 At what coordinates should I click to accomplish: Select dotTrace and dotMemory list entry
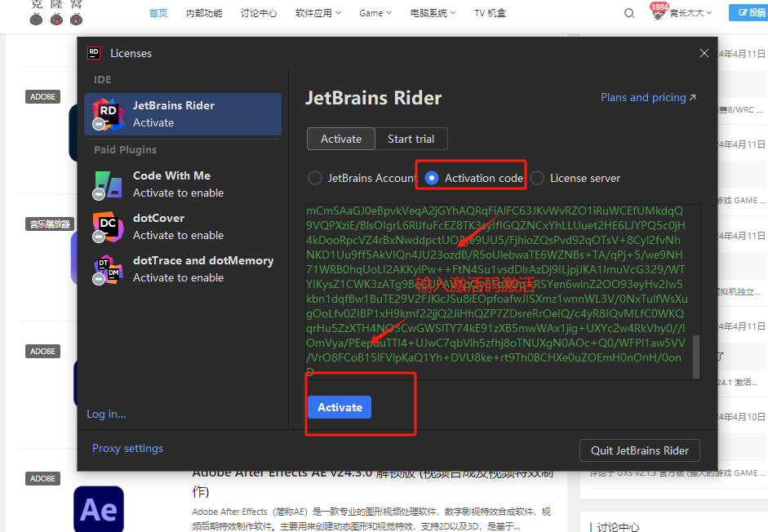click(183, 269)
